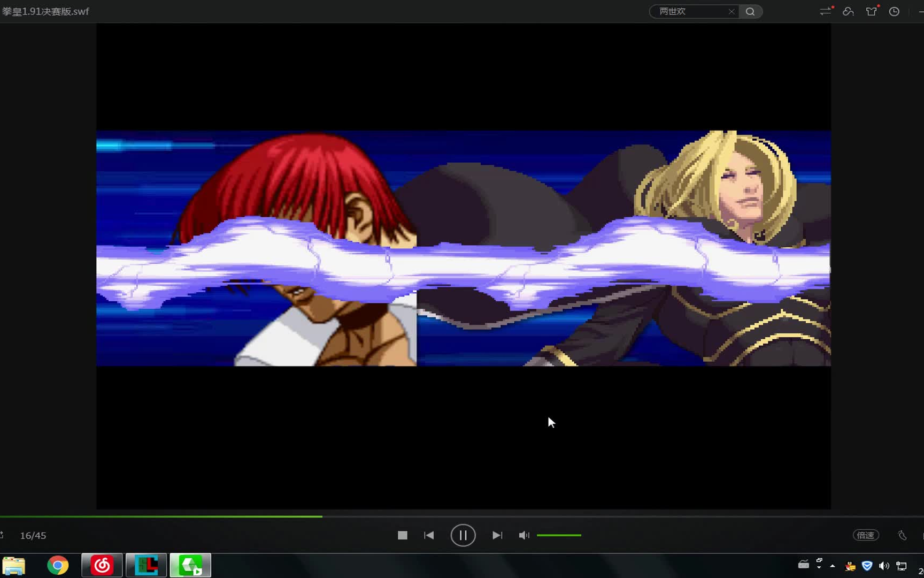Skip to the next video

(x=497, y=535)
